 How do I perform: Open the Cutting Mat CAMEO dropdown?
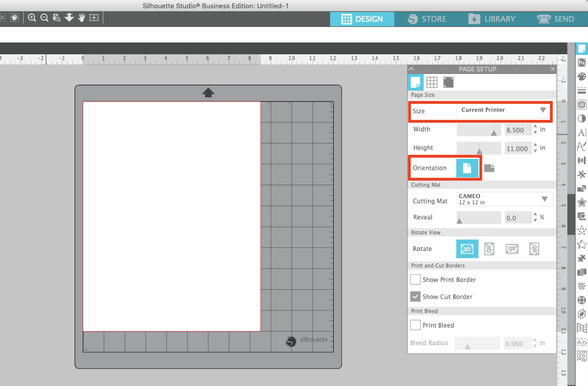click(x=505, y=199)
